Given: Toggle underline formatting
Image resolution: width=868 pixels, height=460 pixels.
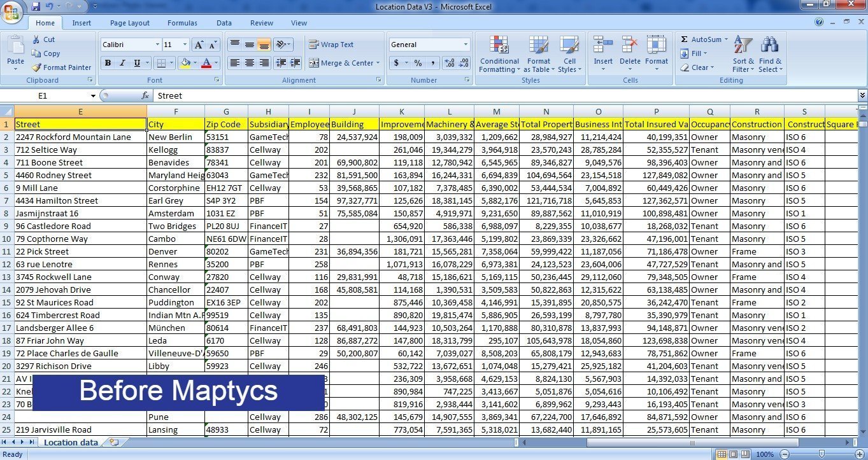Looking at the screenshot, I should pos(137,63).
